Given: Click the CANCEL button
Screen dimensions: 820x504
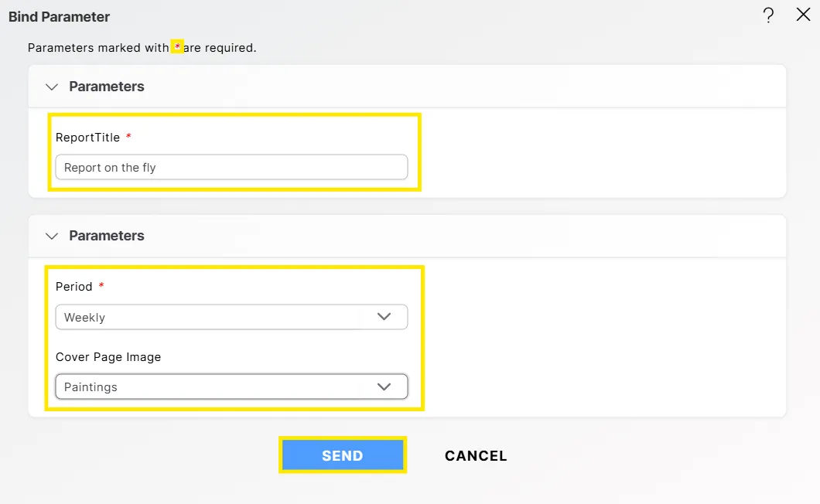Looking at the screenshot, I should pos(476,455).
